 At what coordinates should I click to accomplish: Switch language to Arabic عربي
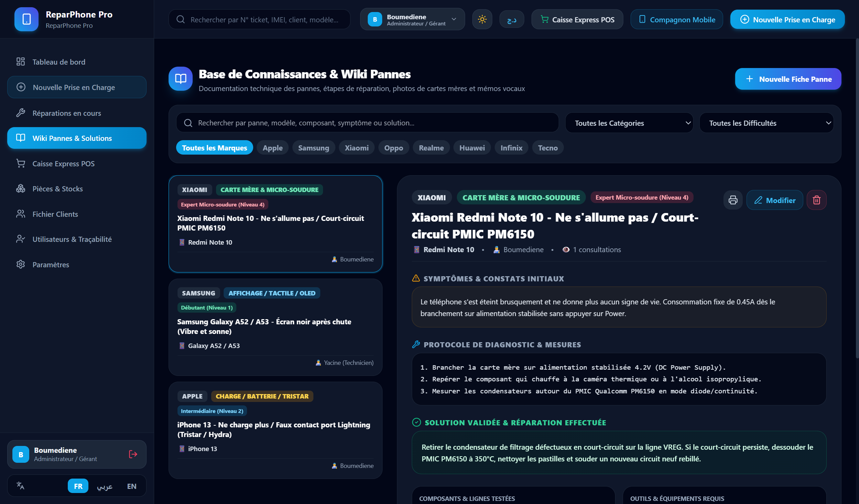tap(105, 486)
